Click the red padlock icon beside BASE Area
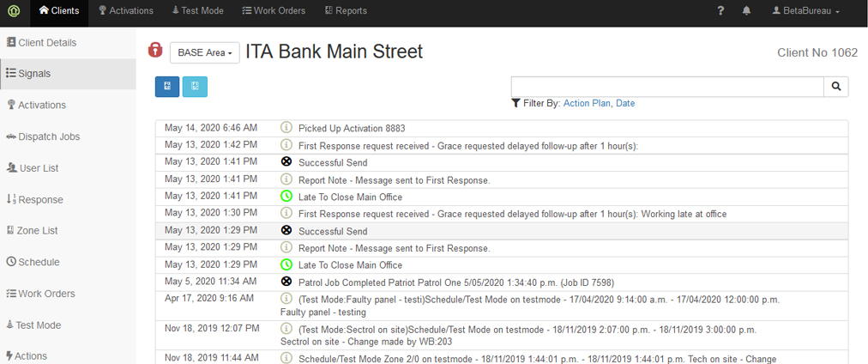The image size is (868, 364). [x=155, y=51]
